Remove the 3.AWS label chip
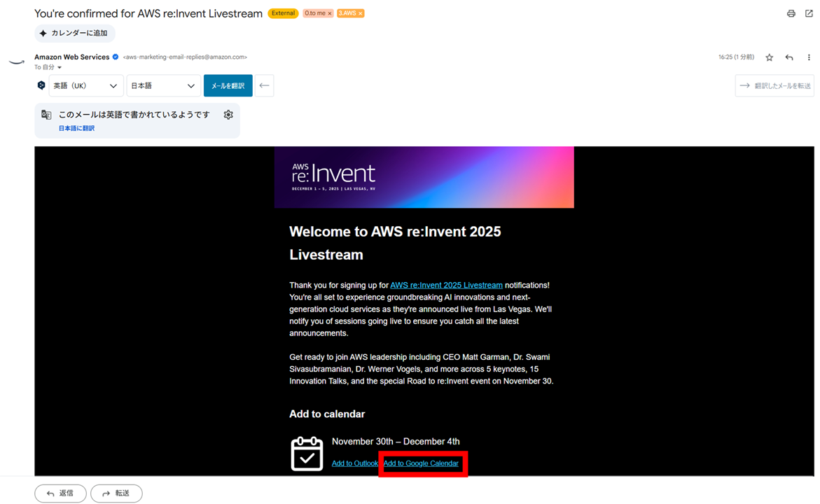Image resolution: width=820 pixels, height=504 pixels. pos(359,13)
